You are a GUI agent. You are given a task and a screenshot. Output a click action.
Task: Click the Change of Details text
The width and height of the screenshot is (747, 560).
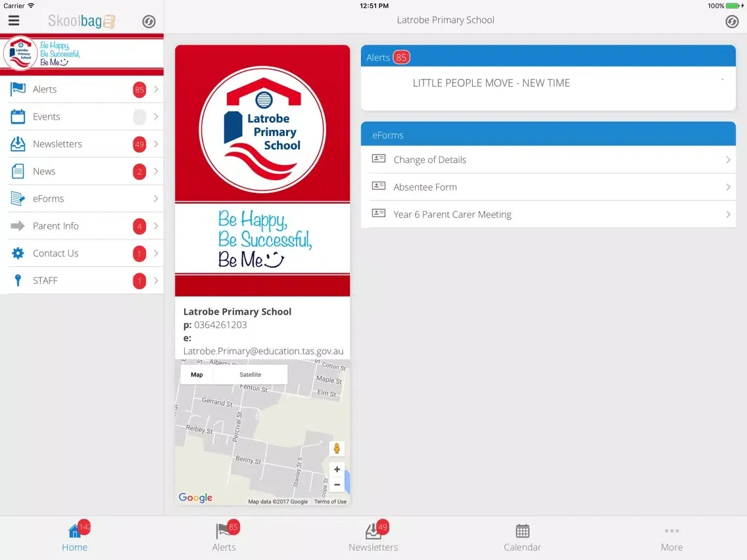click(429, 160)
